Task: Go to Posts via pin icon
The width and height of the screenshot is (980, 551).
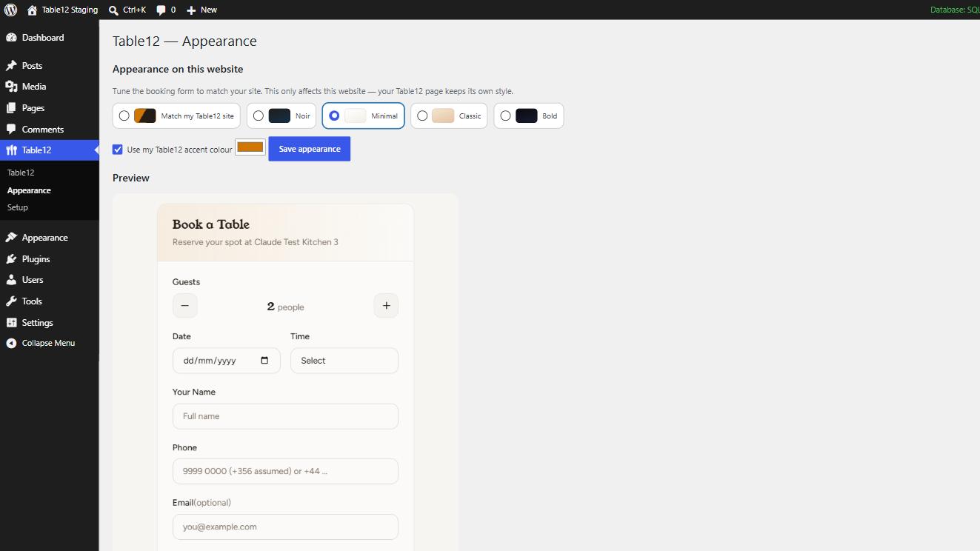Action: pyautogui.click(x=11, y=66)
